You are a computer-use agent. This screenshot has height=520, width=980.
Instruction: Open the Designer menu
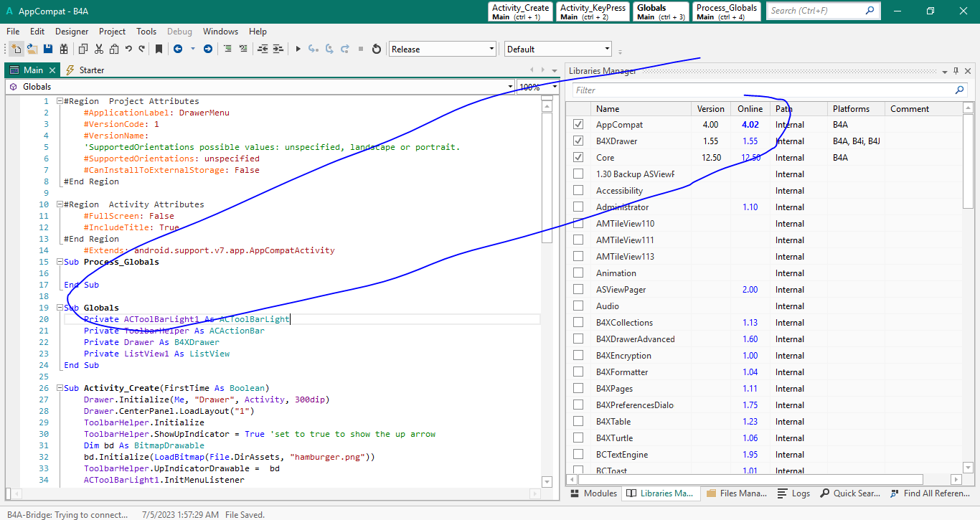pos(72,32)
